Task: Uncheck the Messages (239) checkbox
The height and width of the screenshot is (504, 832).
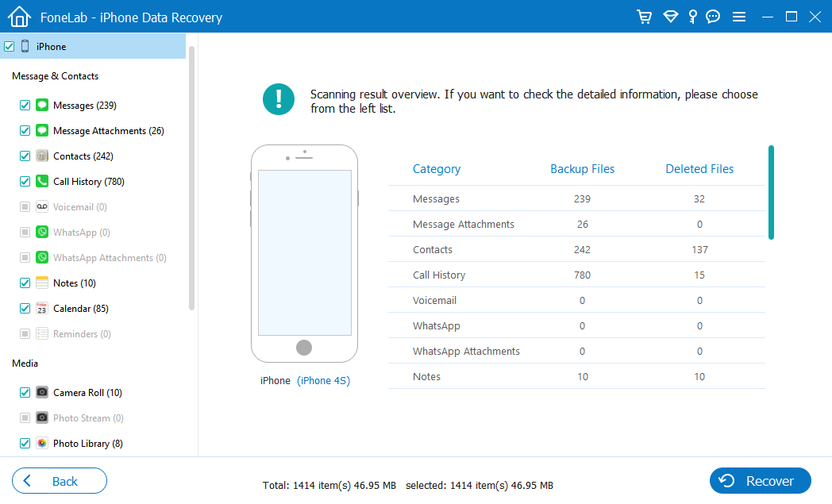Action: pos(25,105)
